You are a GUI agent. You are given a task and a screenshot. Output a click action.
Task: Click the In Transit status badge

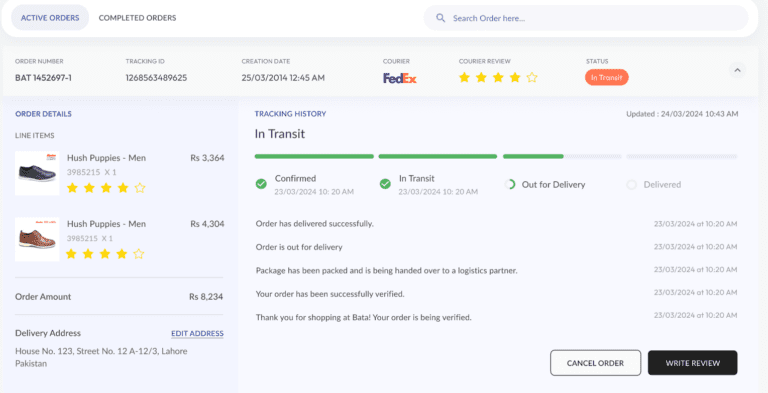606,77
